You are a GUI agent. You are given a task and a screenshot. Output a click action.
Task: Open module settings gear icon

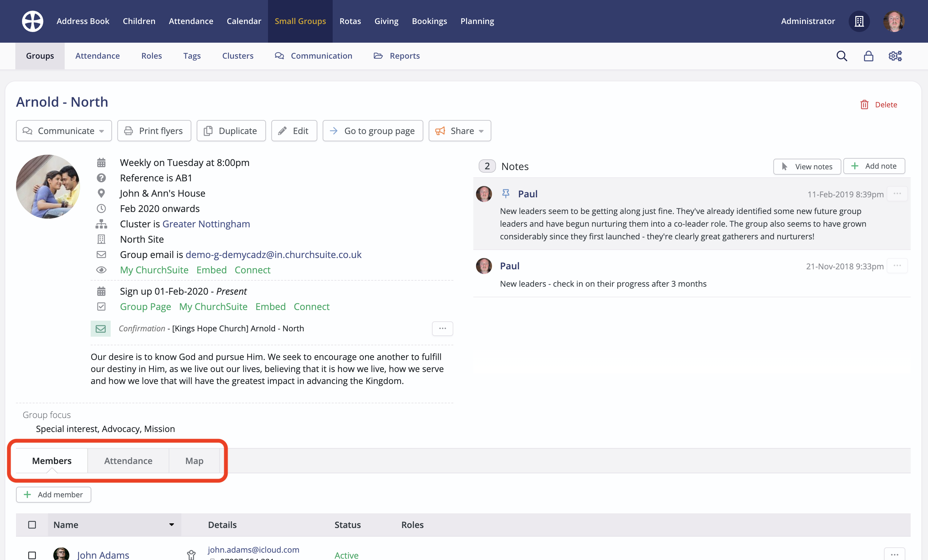coord(895,56)
